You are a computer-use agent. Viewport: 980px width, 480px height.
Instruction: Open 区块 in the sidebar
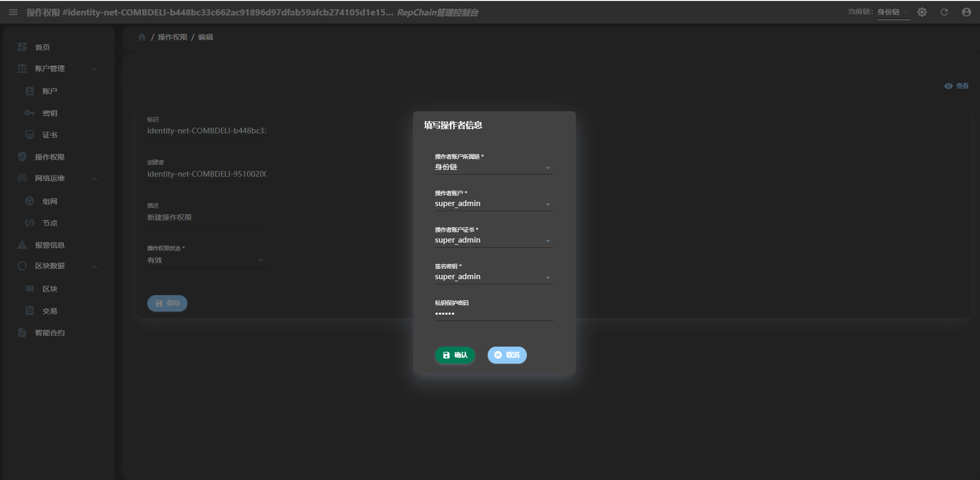click(49, 289)
